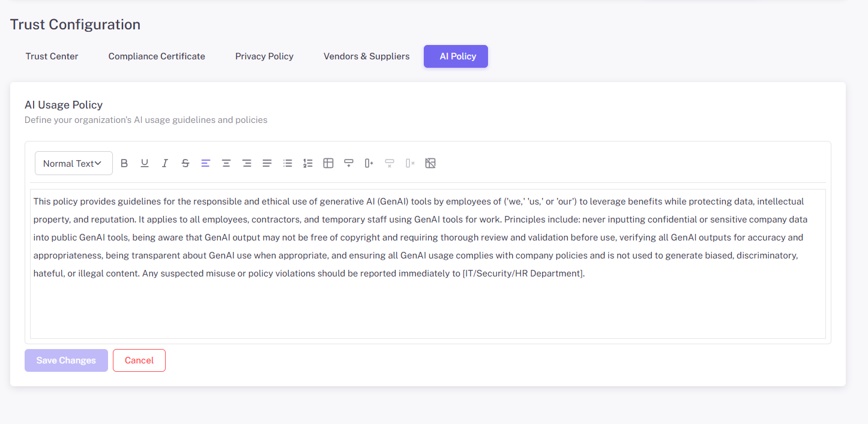Center align the policy text

(226, 163)
